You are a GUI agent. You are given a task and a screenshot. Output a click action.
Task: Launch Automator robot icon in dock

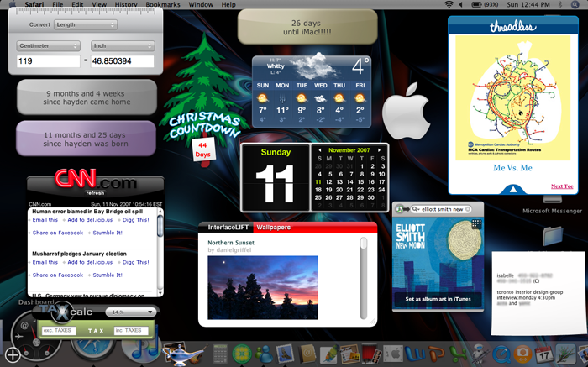480,354
